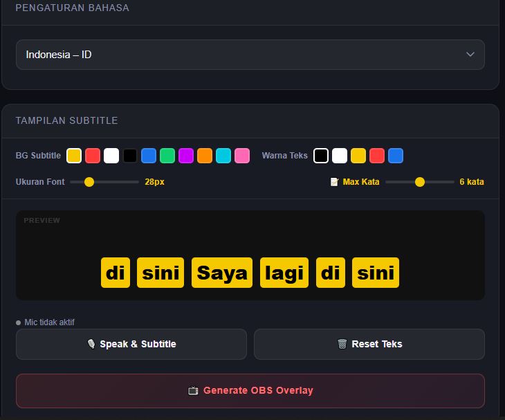Choose yellow Warna Teks swatch
This screenshot has width=505, height=420.
pos(358,156)
